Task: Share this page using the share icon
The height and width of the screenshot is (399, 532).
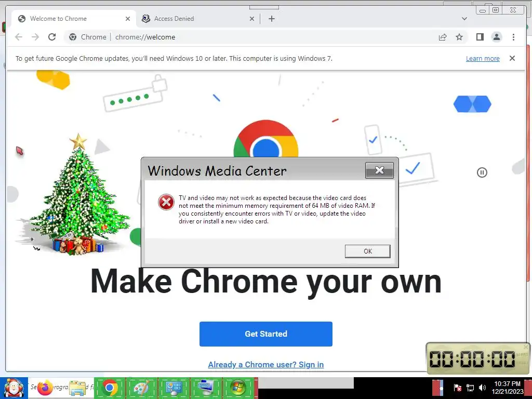Action: click(443, 37)
